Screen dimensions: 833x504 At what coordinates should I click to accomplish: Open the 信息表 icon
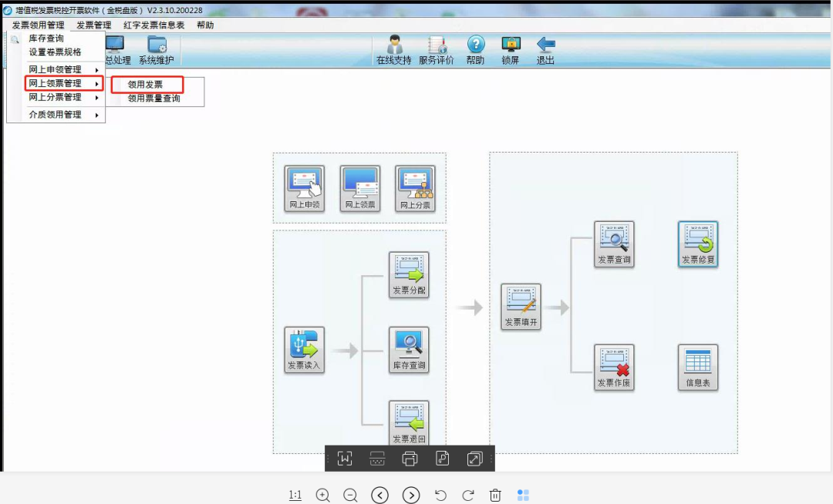click(698, 367)
